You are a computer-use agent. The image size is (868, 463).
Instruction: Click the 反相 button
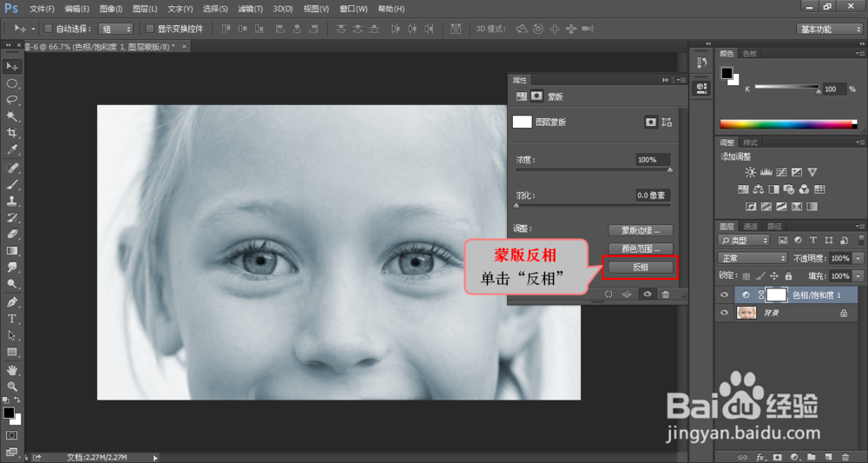click(x=641, y=268)
